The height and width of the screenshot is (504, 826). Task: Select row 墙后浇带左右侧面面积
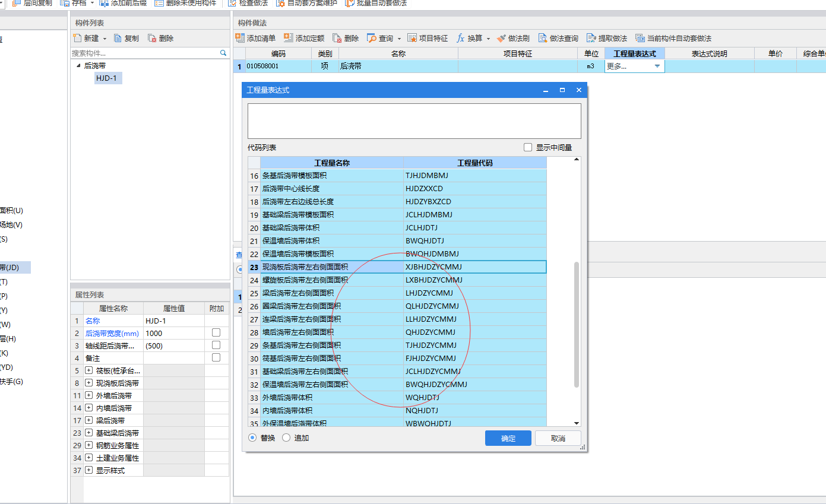click(397, 332)
